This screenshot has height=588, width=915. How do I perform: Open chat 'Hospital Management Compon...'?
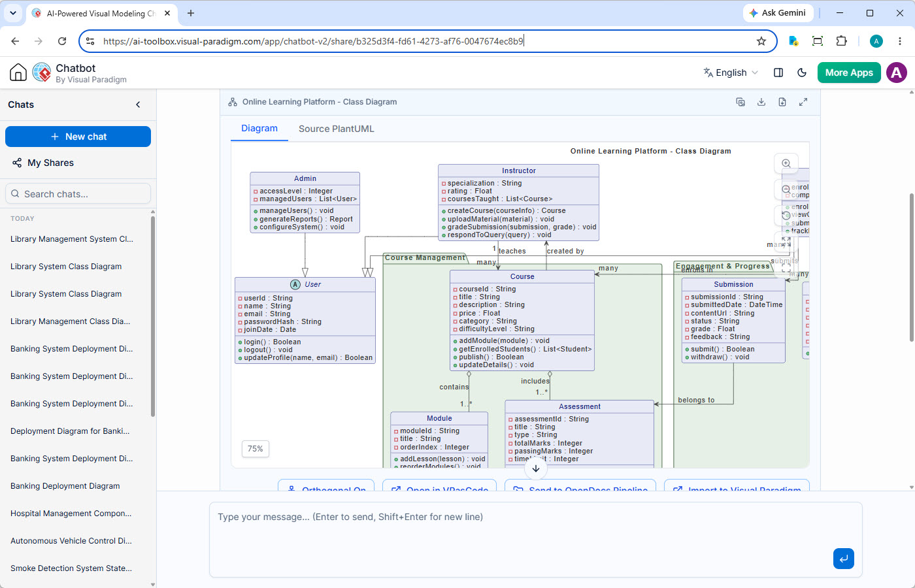71,514
